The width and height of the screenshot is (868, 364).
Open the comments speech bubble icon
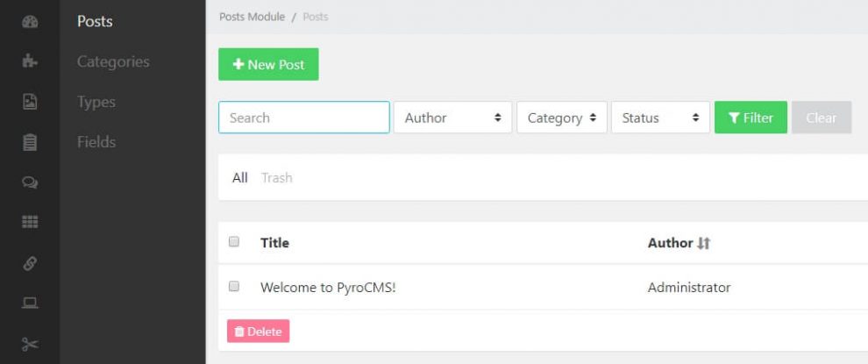[30, 182]
